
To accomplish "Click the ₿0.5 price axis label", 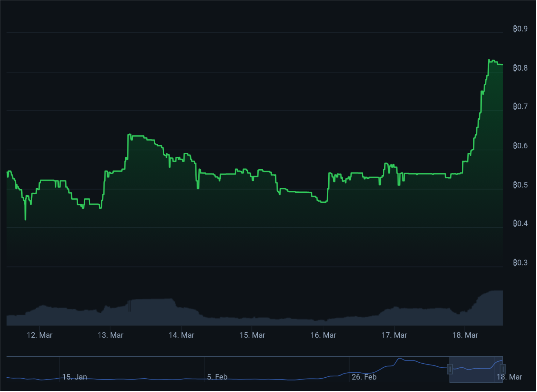I will pos(520,185).
